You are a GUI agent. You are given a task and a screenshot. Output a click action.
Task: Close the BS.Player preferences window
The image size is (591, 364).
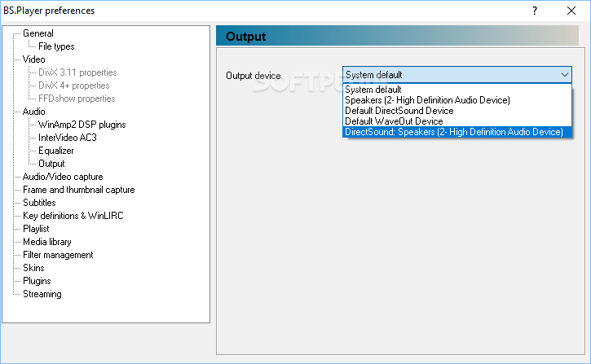(x=571, y=11)
